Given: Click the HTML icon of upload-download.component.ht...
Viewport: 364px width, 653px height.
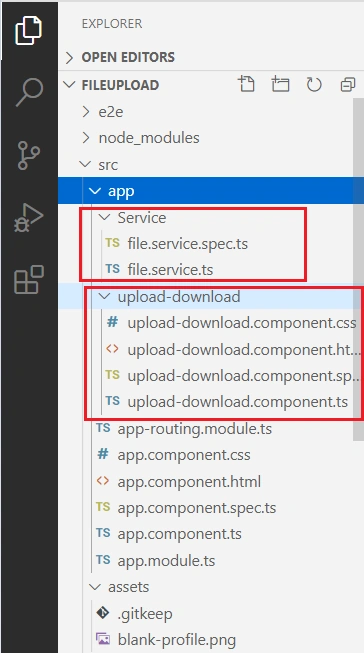Looking at the screenshot, I should click(112, 349).
